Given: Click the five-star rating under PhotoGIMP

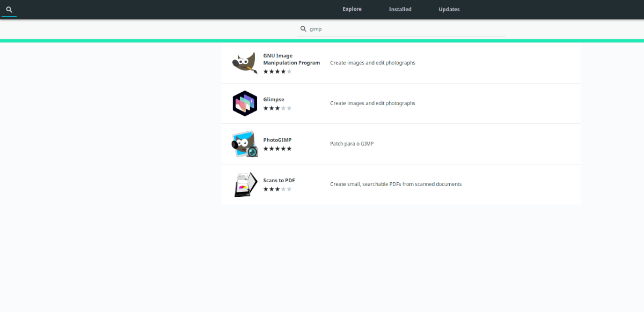Looking at the screenshot, I should 277,148.
